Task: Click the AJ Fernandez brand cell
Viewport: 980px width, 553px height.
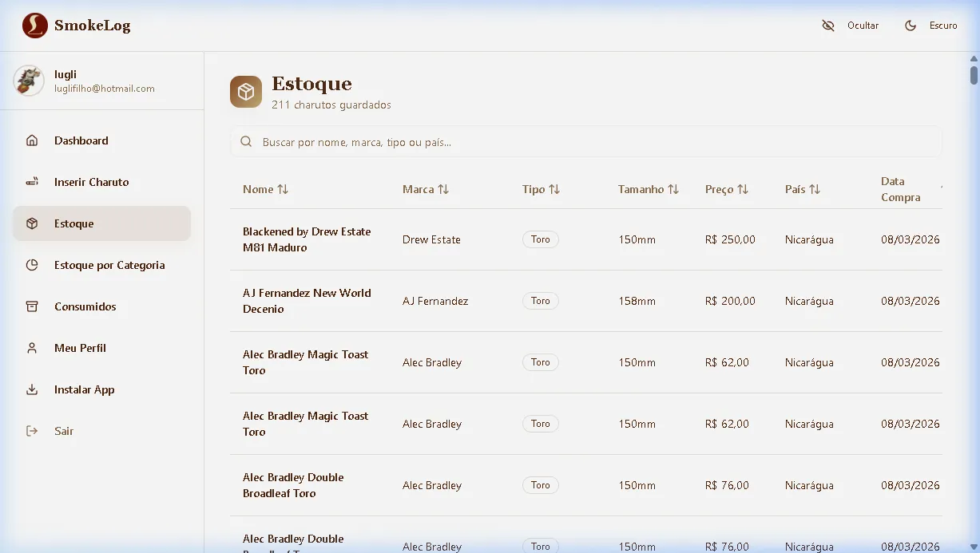Action: point(435,301)
